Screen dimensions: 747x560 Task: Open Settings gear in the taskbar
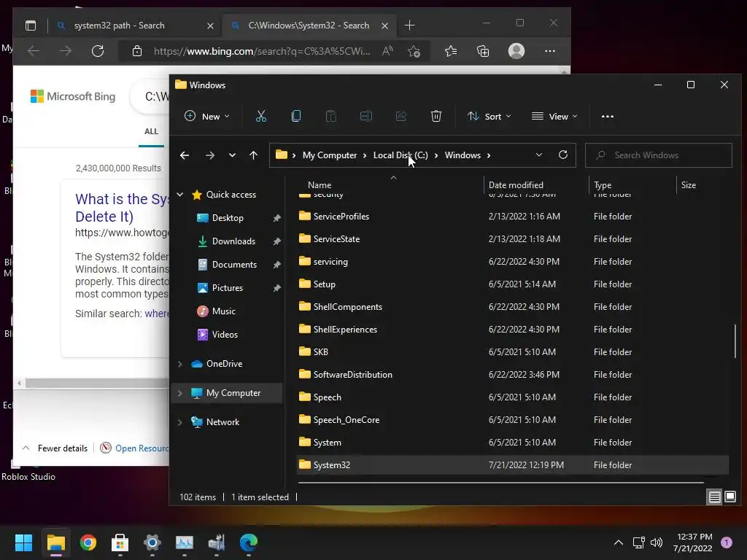pos(152,542)
